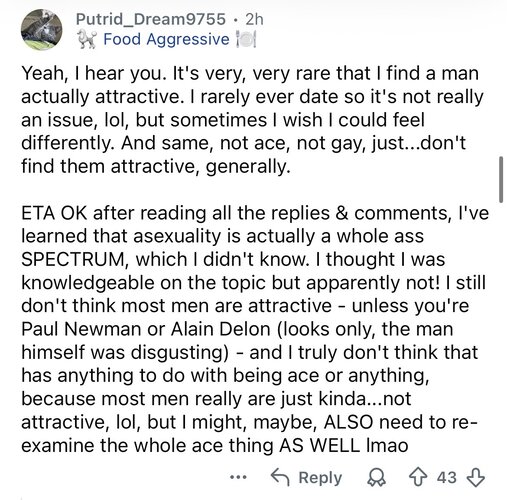Open the Putrid_Dream9755 user profile

click(x=151, y=19)
